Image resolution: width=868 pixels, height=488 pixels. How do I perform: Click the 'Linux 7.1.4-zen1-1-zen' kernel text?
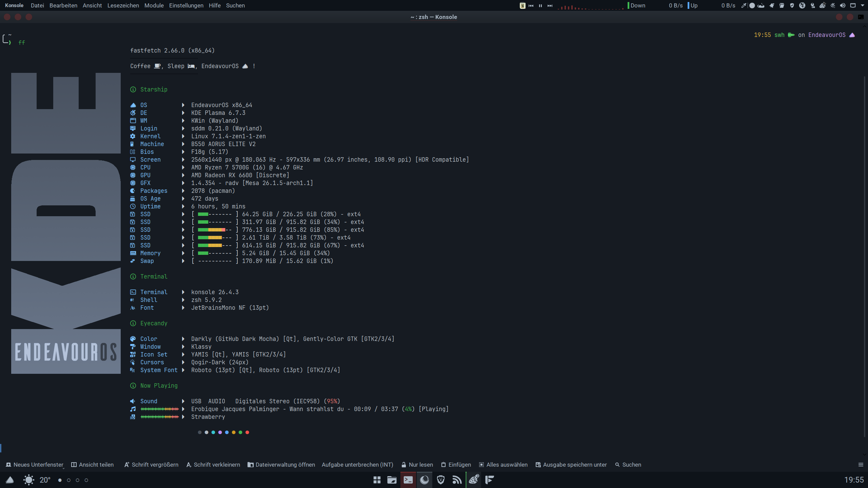pos(229,136)
